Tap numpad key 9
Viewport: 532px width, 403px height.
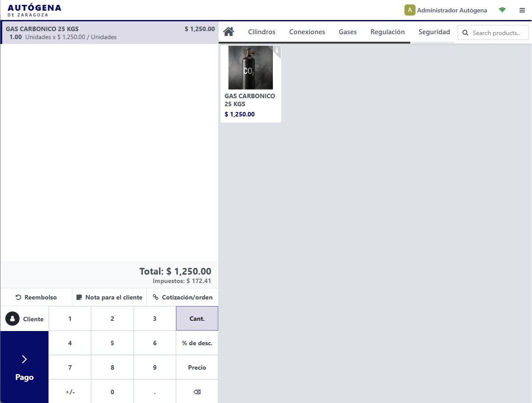(x=155, y=367)
